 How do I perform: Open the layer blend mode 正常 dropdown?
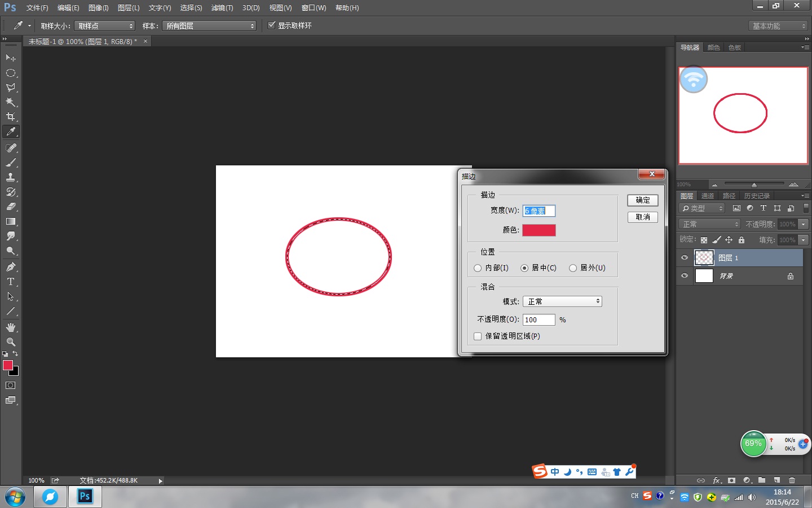(709, 224)
